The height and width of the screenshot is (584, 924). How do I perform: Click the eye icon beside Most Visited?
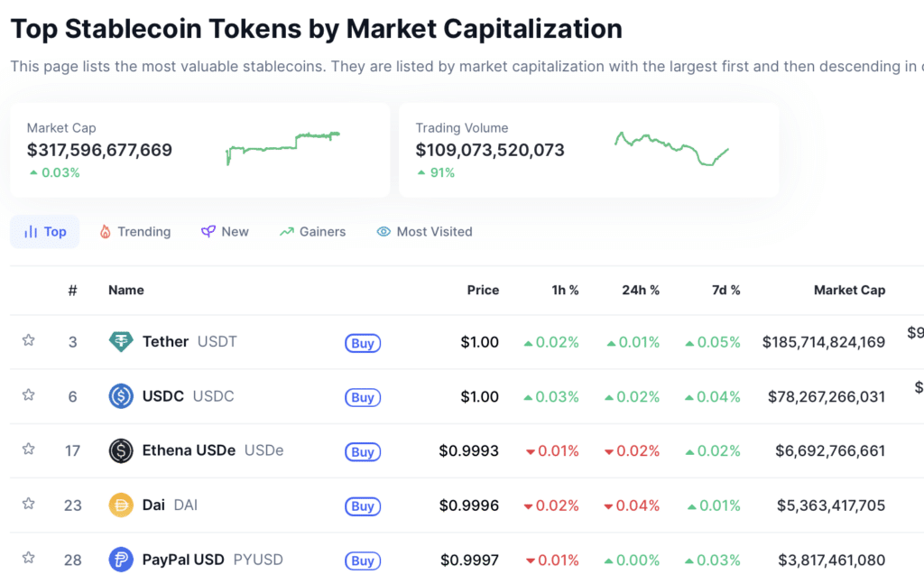(x=382, y=231)
